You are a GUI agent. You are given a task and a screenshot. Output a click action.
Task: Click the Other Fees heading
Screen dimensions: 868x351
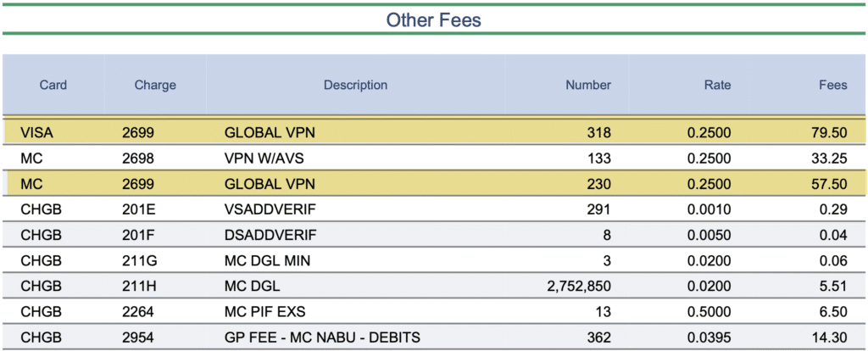(x=433, y=19)
